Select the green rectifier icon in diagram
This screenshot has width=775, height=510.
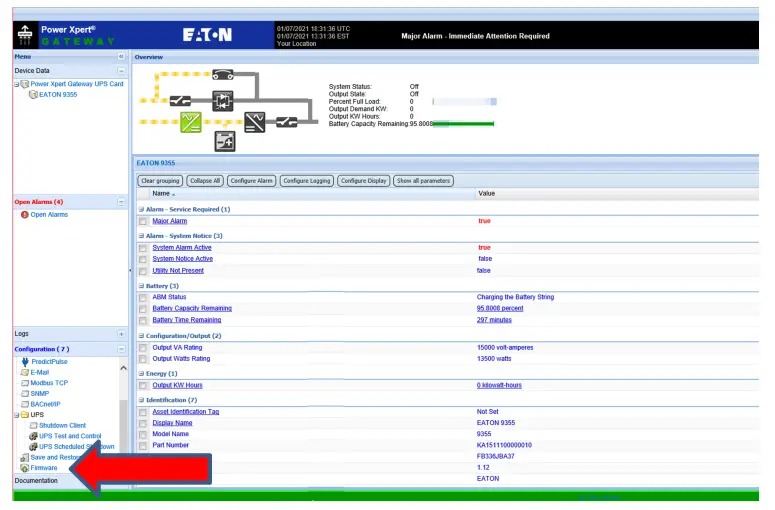pos(191,122)
